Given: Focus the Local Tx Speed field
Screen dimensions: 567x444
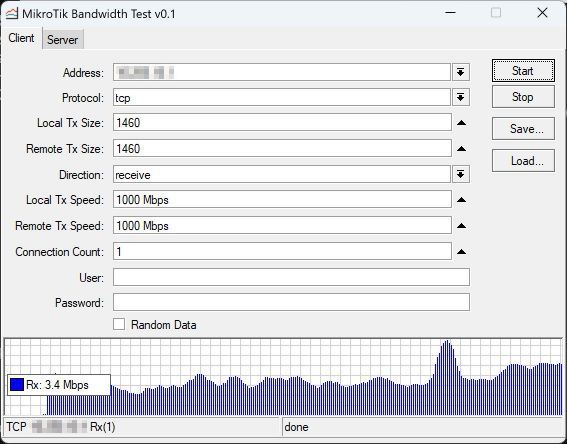Looking at the screenshot, I should (x=282, y=199).
